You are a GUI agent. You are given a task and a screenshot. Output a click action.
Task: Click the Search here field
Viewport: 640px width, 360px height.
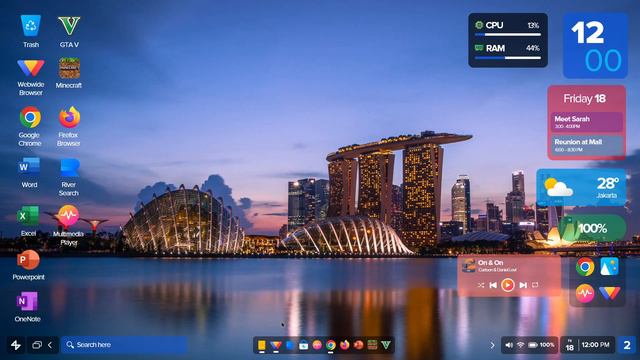click(124, 345)
